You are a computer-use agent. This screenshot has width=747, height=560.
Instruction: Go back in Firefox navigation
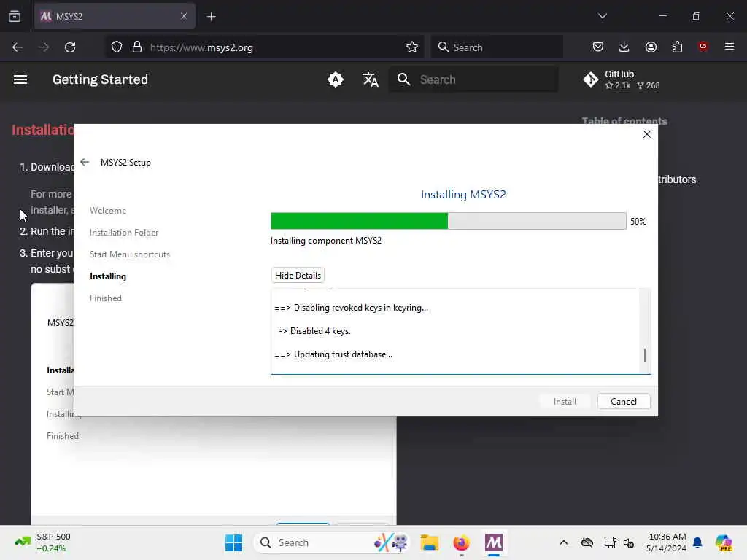pyautogui.click(x=18, y=47)
